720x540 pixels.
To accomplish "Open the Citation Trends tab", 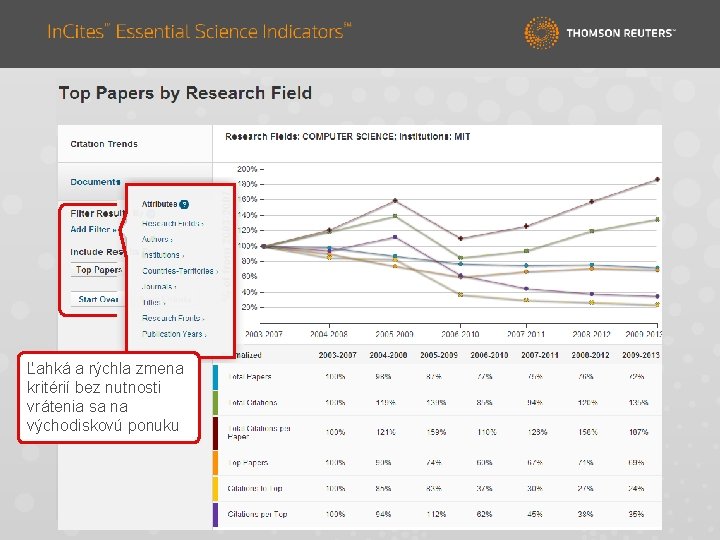I will coord(104,144).
